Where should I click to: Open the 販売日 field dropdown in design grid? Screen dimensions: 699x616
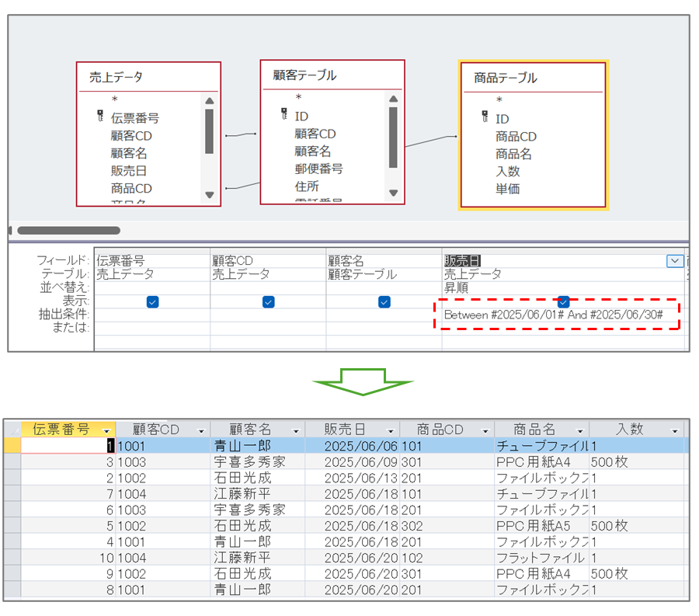pyautogui.click(x=675, y=261)
